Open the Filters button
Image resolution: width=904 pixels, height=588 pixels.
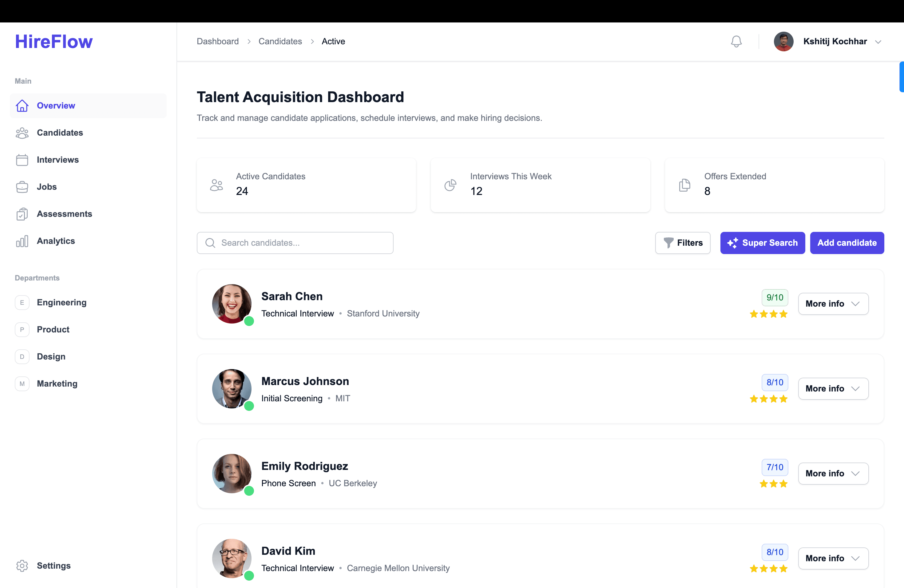(683, 243)
